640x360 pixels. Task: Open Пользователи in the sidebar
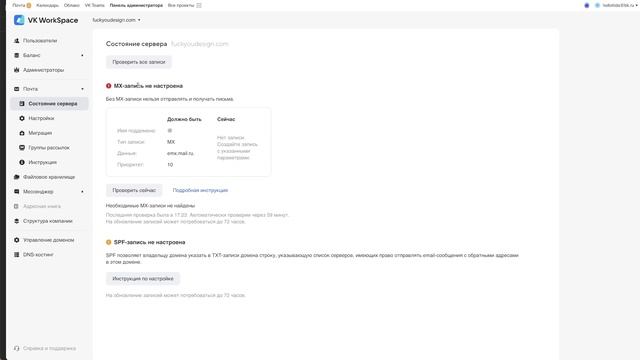point(40,41)
